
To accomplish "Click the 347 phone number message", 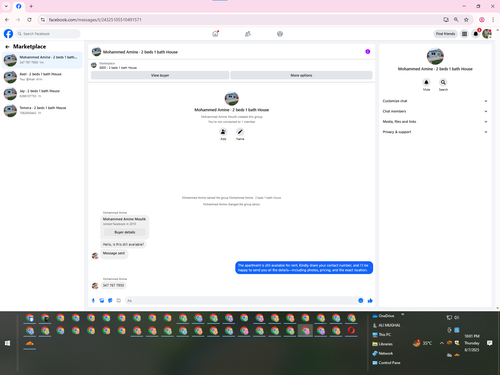I will coord(113,285).
